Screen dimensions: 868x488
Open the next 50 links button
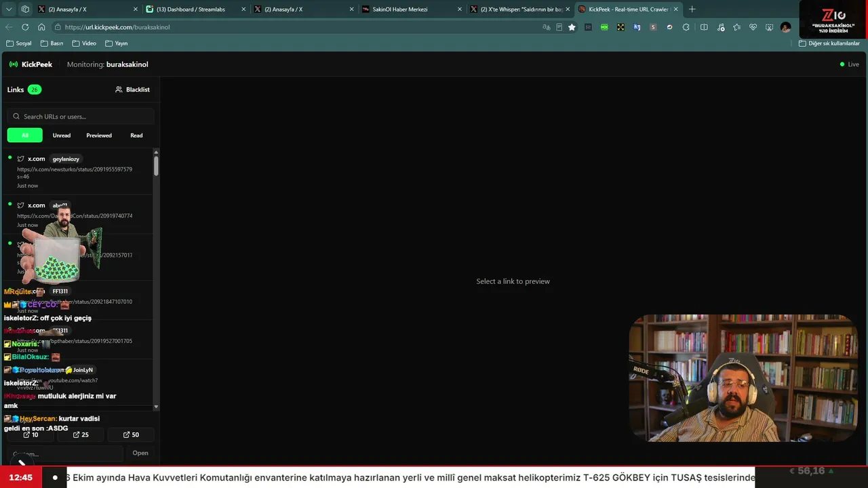131,434
